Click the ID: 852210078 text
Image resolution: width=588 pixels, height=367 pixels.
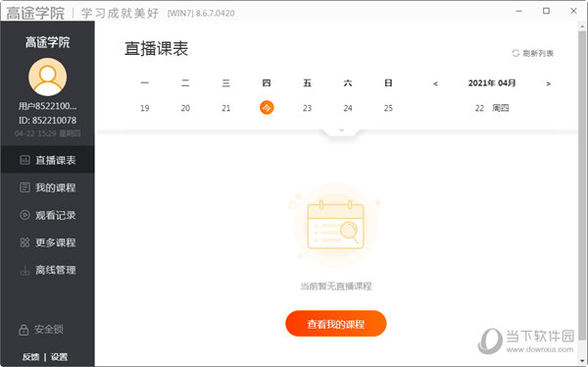click(x=48, y=120)
